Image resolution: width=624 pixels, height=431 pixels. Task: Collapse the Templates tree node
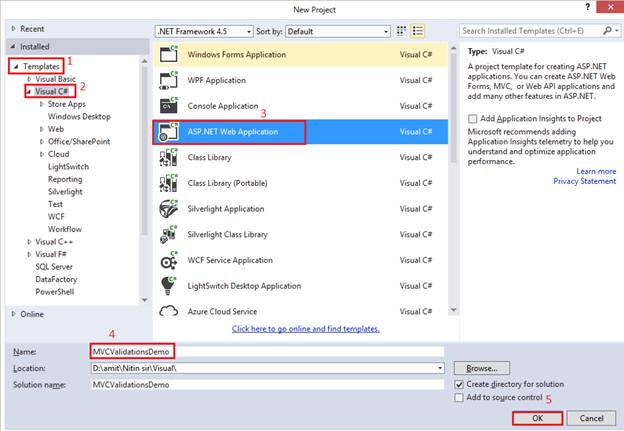point(16,66)
